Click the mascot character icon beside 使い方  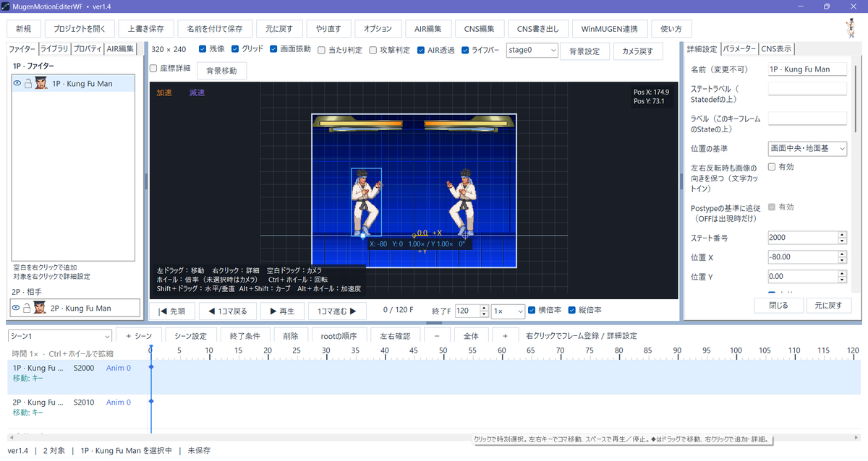pos(851,27)
